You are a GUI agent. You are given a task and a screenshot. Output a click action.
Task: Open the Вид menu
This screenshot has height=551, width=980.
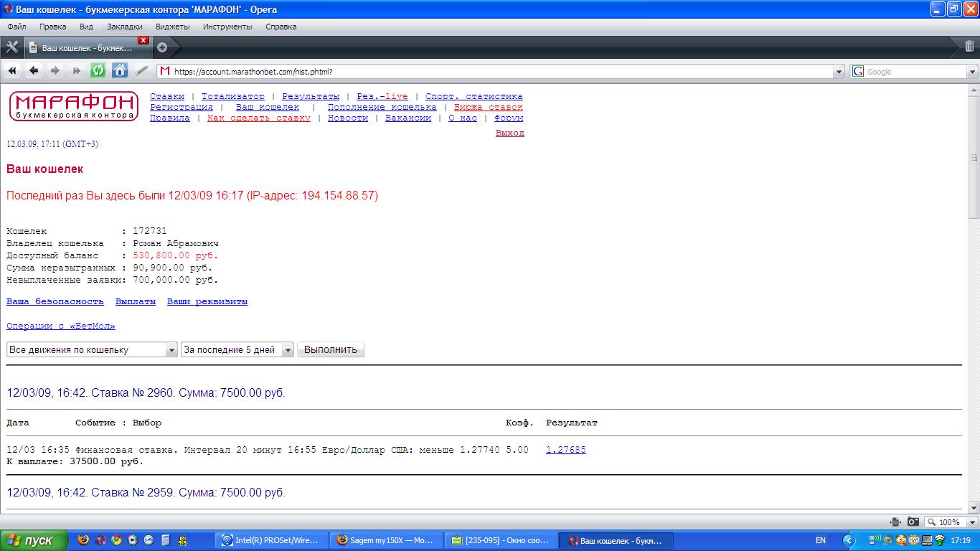coord(86,27)
